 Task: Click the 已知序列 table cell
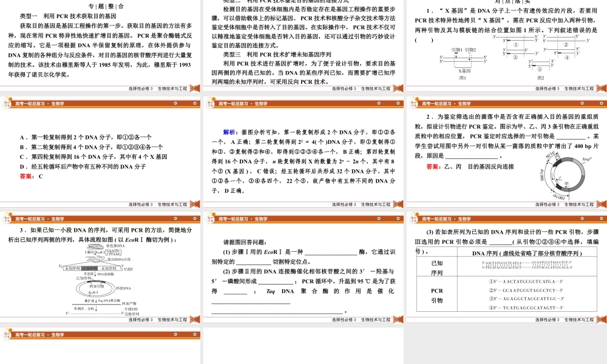pyautogui.click(x=436, y=268)
